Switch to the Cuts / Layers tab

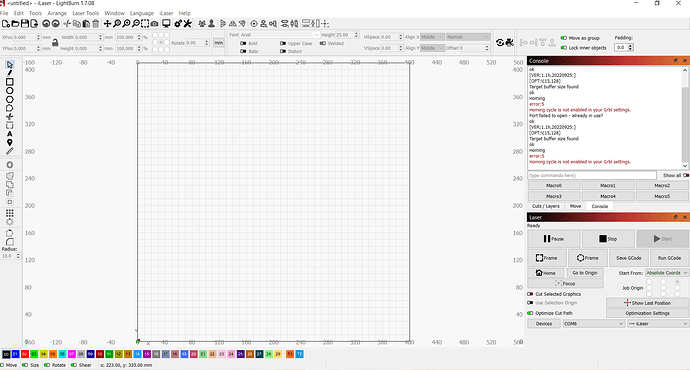[546, 206]
